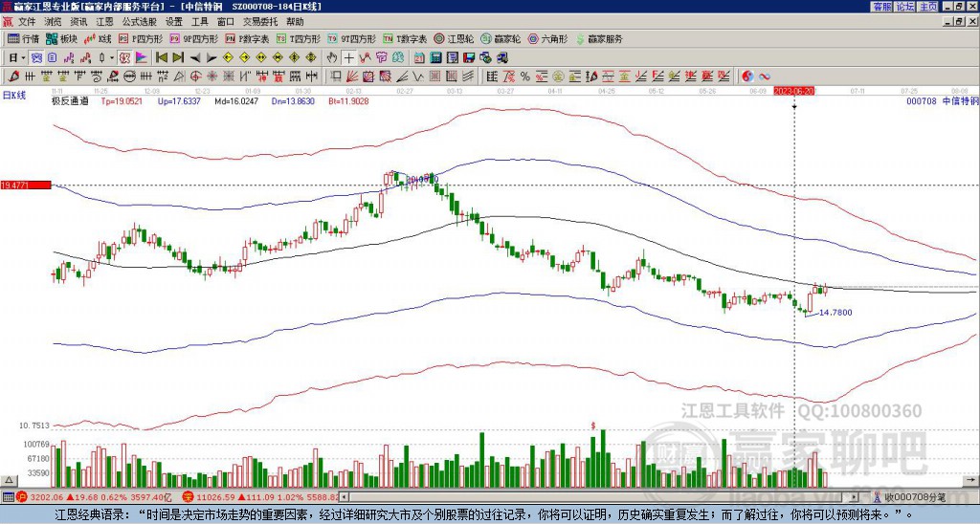Click the 极反通道 indicator name
The height and width of the screenshot is (524, 980).
(70, 100)
